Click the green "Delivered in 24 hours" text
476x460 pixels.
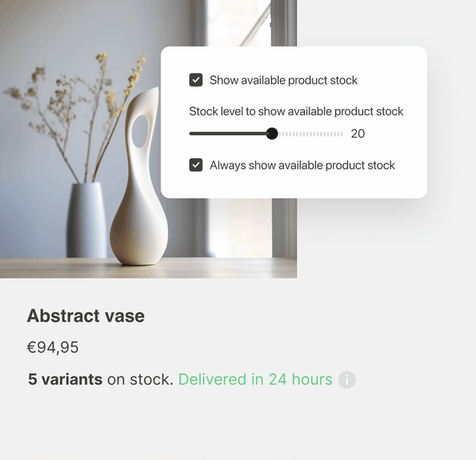(x=255, y=379)
